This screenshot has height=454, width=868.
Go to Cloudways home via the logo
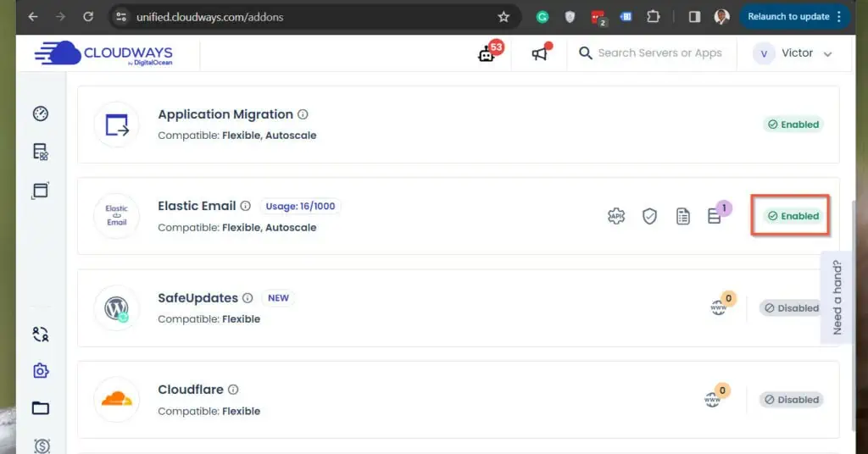coord(103,53)
